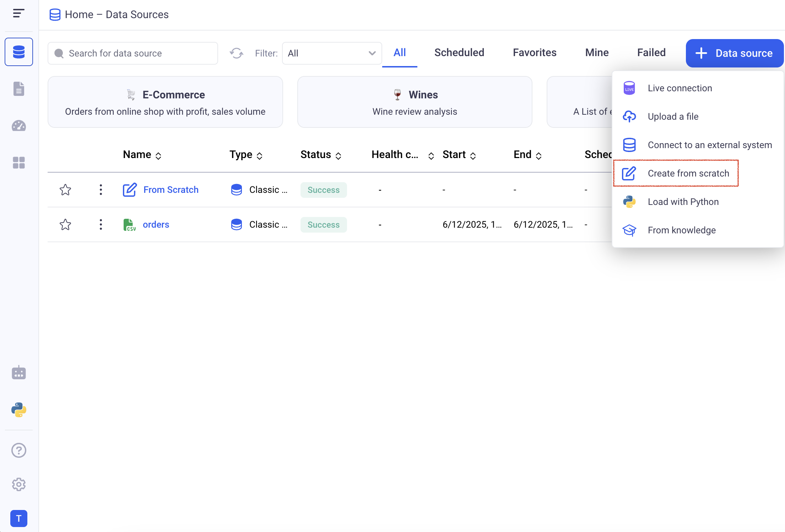This screenshot has width=785, height=532.
Task: Open the reports document sidebar icon
Action: point(18,89)
